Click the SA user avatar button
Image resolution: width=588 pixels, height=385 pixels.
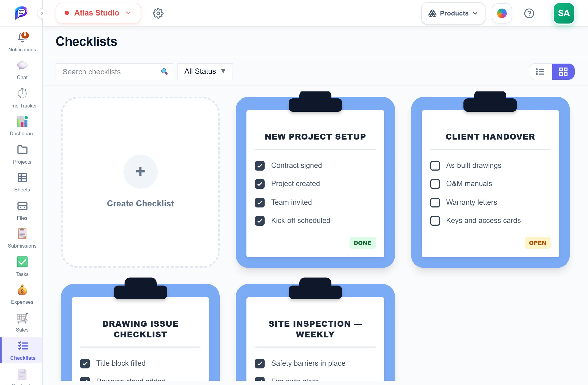564,13
